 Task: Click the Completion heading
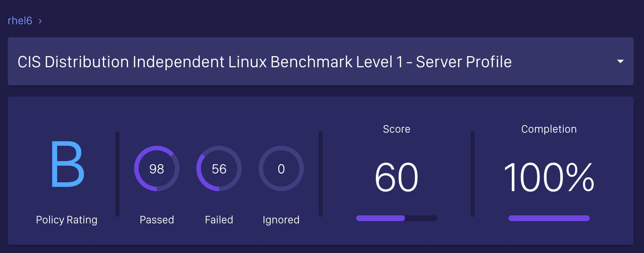(x=549, y=129)
